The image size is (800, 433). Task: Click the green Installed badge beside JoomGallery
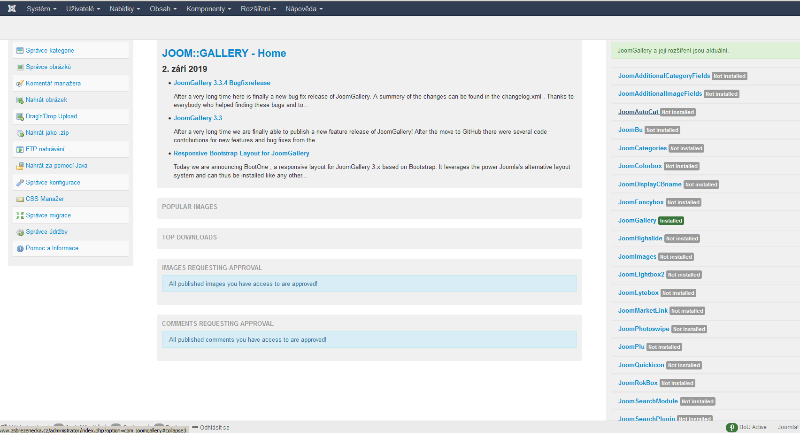[671, 221]
